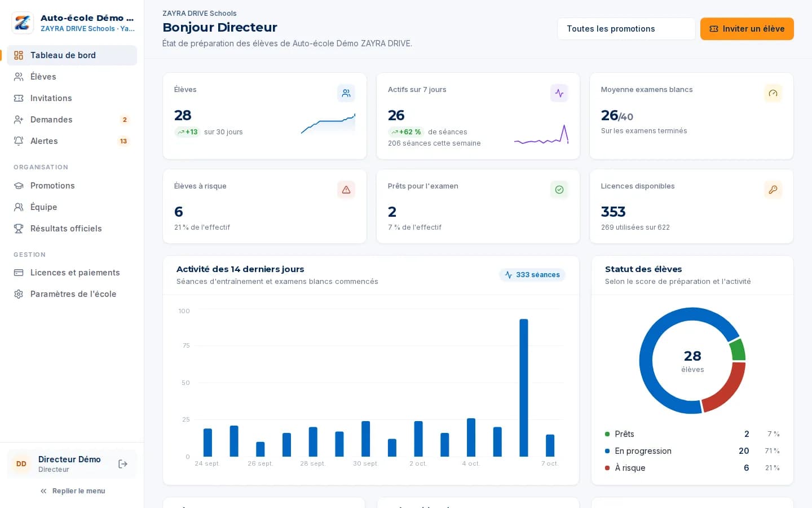
Task: Click the 353 licences disponibles value
Action: [x=614, y=212]
